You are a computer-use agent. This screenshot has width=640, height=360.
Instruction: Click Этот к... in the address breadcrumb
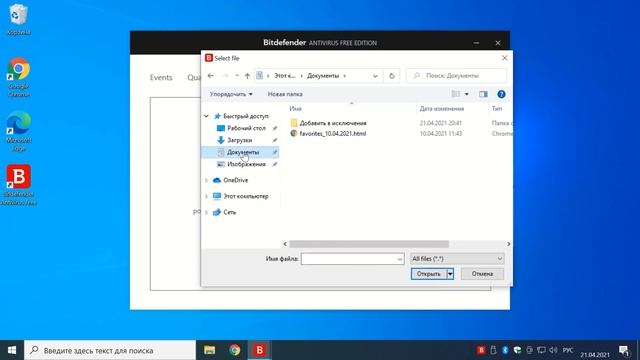tap(284, 76)
